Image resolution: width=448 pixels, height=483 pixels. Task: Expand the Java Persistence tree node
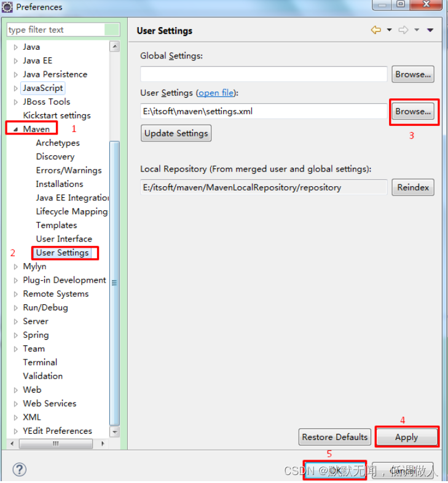coord(16,75)
